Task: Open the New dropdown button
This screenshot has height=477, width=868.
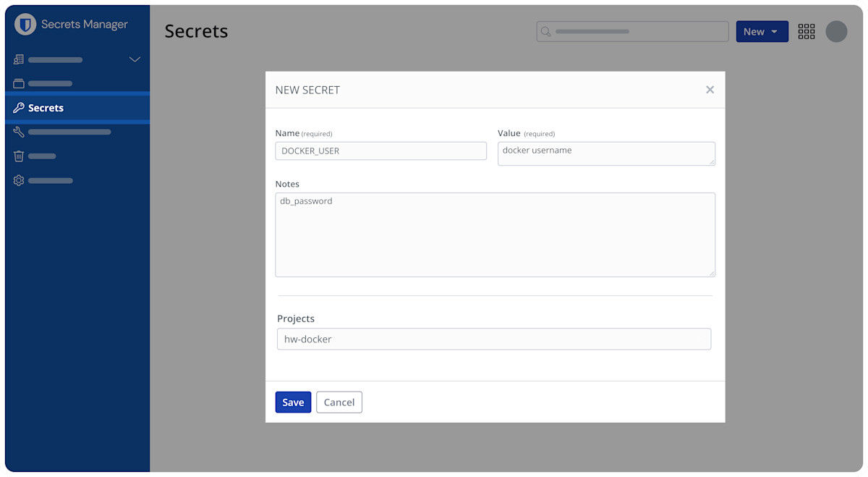Action: 762,31
